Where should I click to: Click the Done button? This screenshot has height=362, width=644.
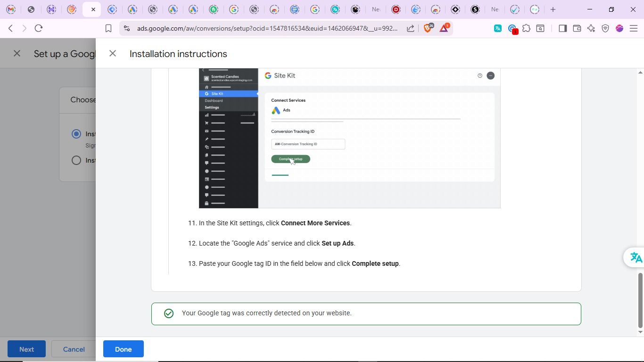[123, 349]
